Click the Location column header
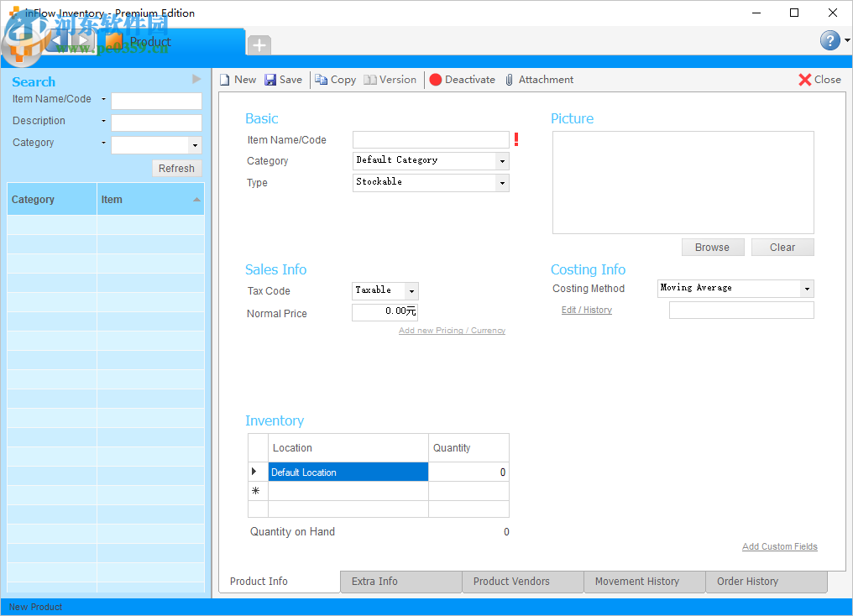 coord(348,448)
